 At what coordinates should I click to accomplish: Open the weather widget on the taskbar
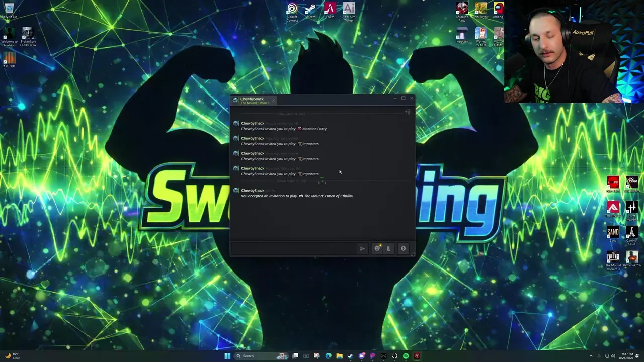13,356
